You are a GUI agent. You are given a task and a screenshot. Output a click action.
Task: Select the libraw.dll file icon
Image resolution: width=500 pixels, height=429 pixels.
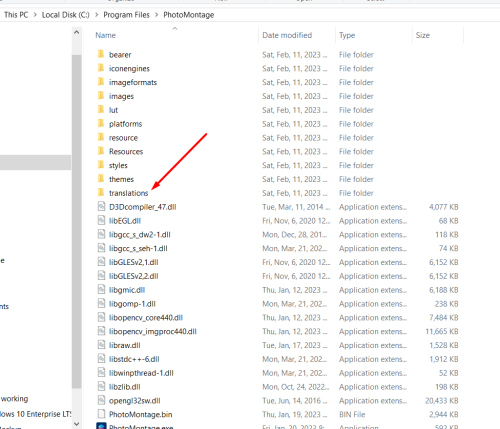(101, 345)
